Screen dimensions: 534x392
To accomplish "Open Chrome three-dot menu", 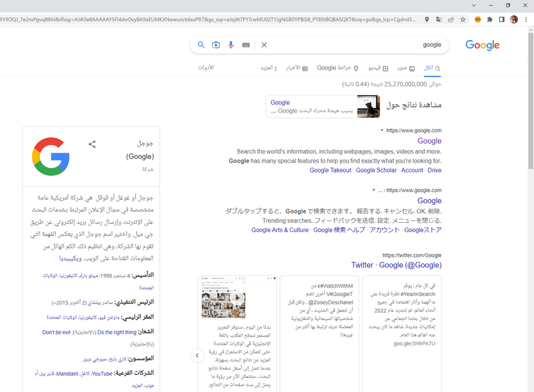I will pyautogui.click(x=526, y=19).
